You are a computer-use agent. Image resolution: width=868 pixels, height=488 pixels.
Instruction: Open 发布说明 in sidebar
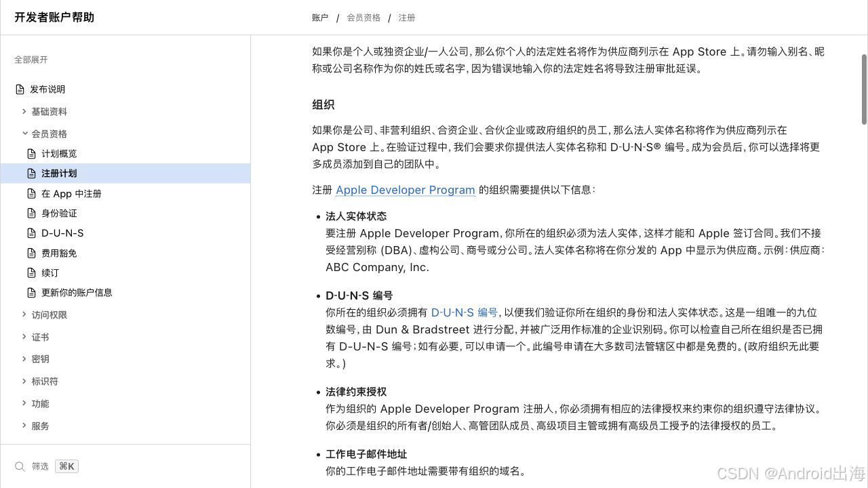(47, 89)
